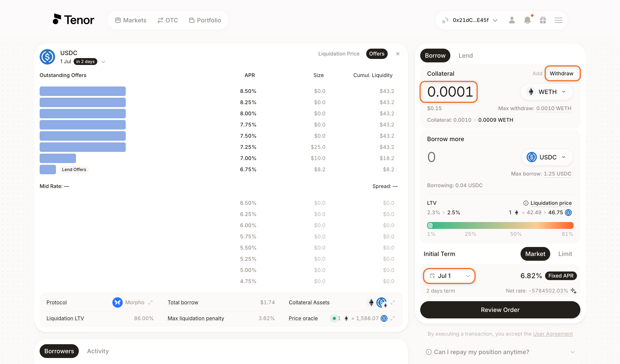The height and width of the screenshot is (364, 620).
Task: Click the USDC icon next to 46.75
Action: click(568, 213)
